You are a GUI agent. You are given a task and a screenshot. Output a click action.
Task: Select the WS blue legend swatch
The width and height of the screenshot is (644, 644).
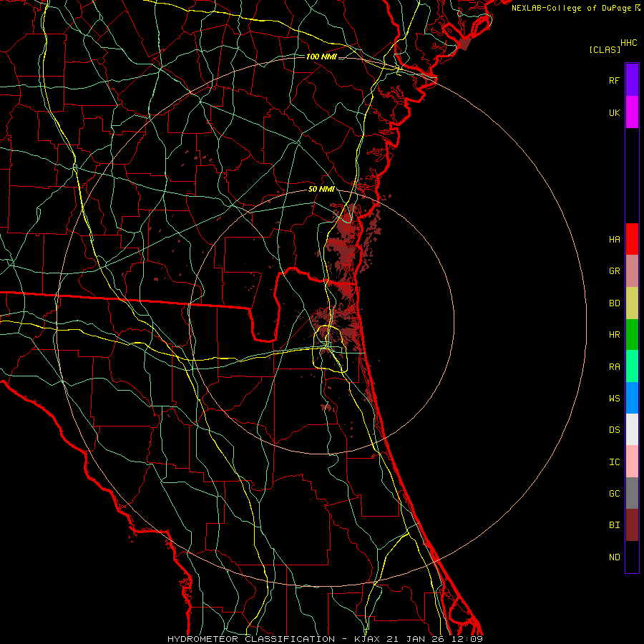pyautogui.click(x=632, y=398)
